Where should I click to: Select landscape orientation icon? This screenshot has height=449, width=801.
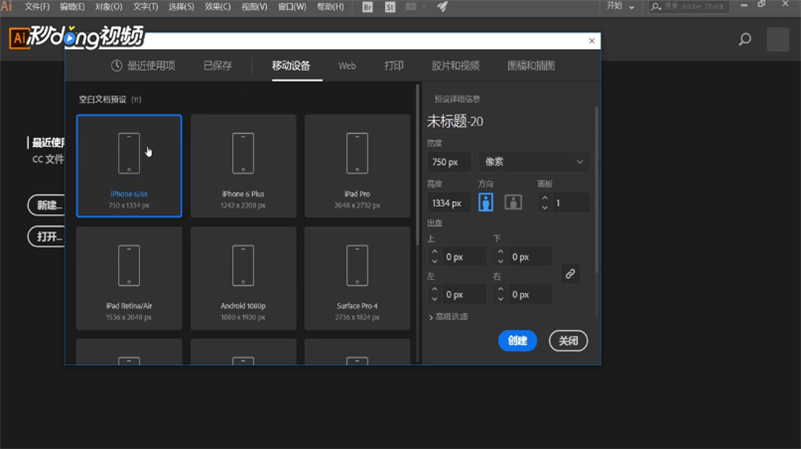[513, 202]
